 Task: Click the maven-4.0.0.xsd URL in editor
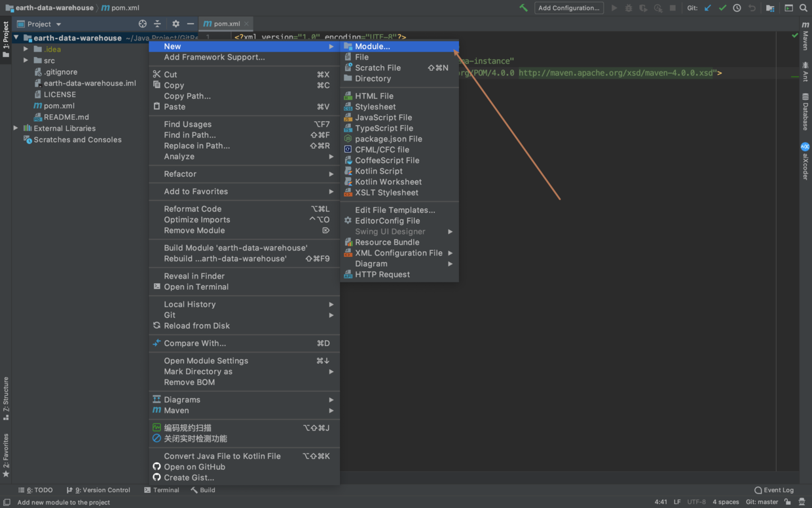pos(616,73)
